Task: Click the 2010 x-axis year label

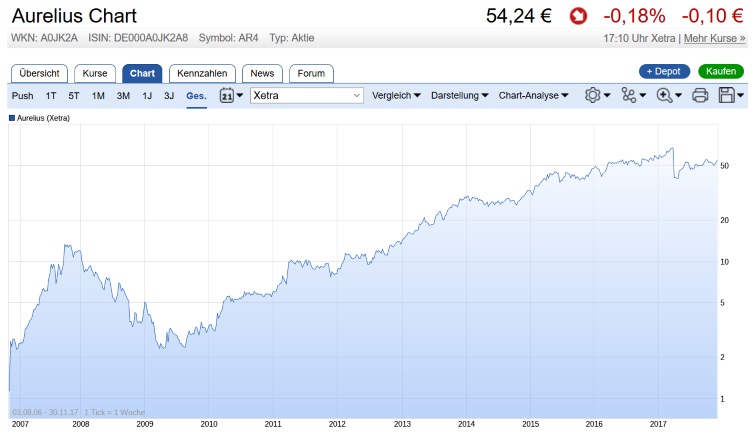Action: point(209,424)
